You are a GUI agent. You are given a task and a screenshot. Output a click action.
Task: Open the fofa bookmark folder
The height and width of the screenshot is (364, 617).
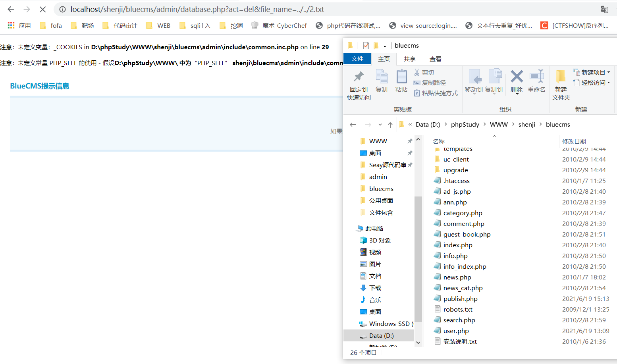click(51, 25)
